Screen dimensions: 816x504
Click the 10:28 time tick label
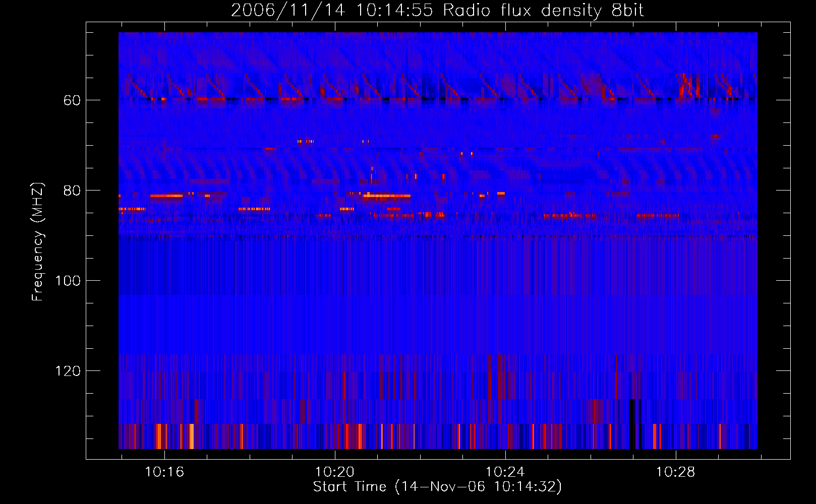coord(675,472)
